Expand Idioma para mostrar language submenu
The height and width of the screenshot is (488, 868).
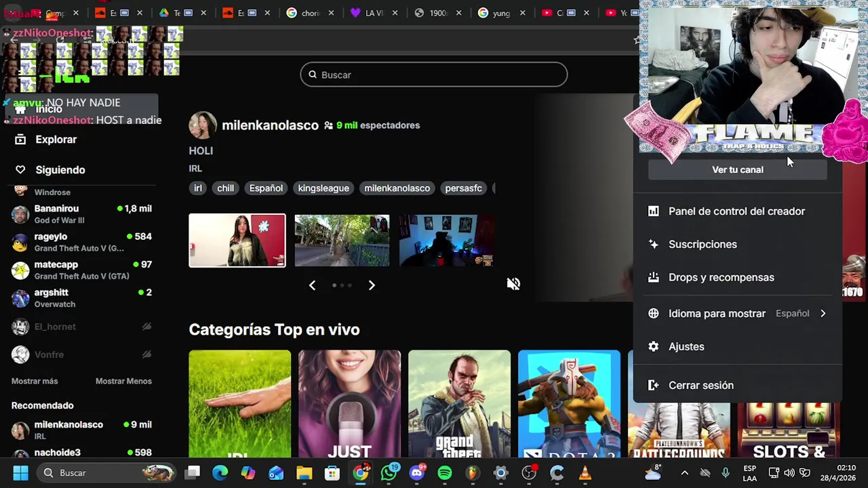click(x=738, y=313)
